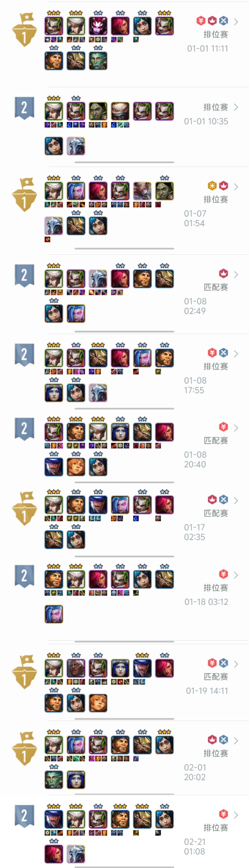Expand the 01-01 10:35 match with its chevron
Screen dimensions: 249x868
(236, 107)
